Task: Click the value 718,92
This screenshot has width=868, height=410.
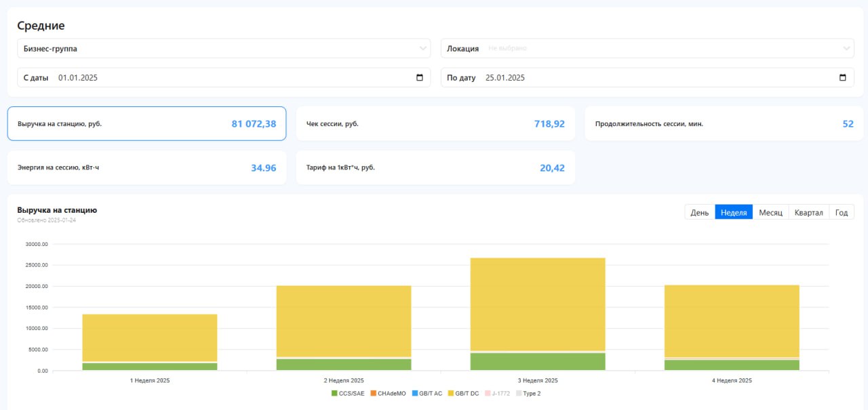Action: (549, 124)
